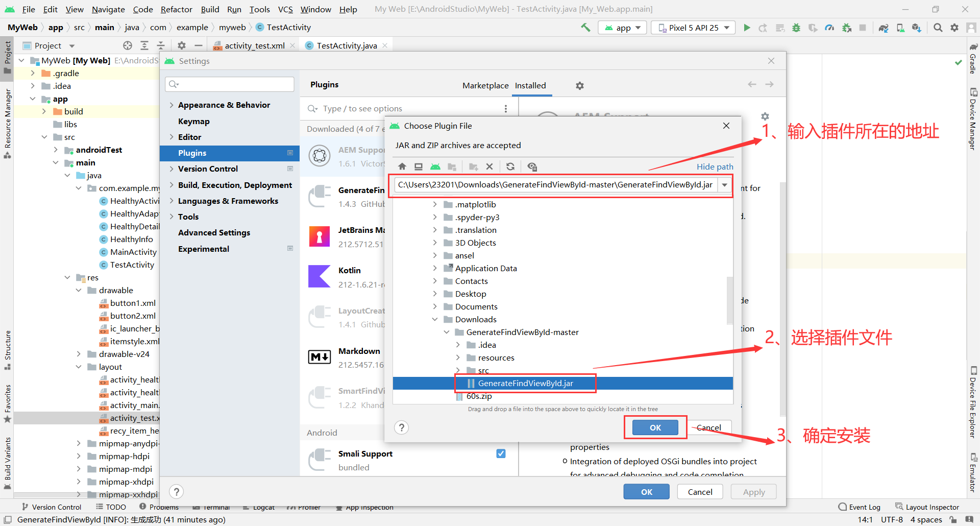This screenshot has width=980, height=526.
Task: Select Advanced Settings in settings list
Action: [x=214, y=233]
